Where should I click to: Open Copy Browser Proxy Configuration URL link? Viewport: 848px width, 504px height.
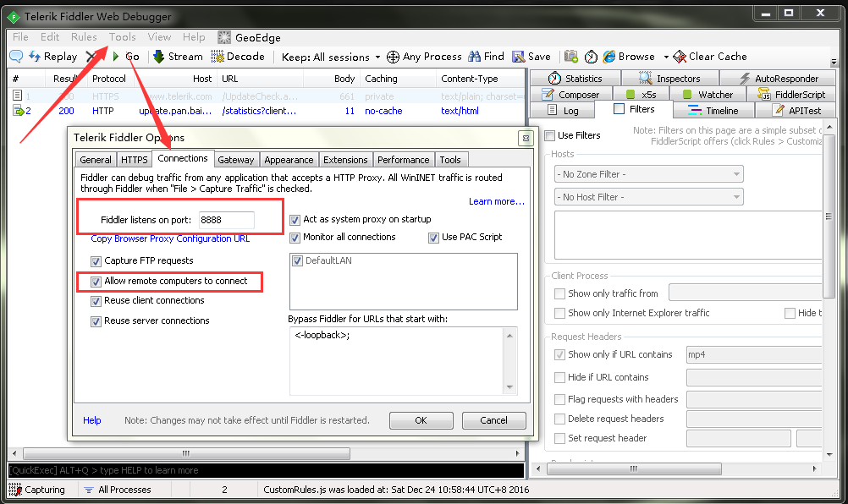[x=170, y=238]
